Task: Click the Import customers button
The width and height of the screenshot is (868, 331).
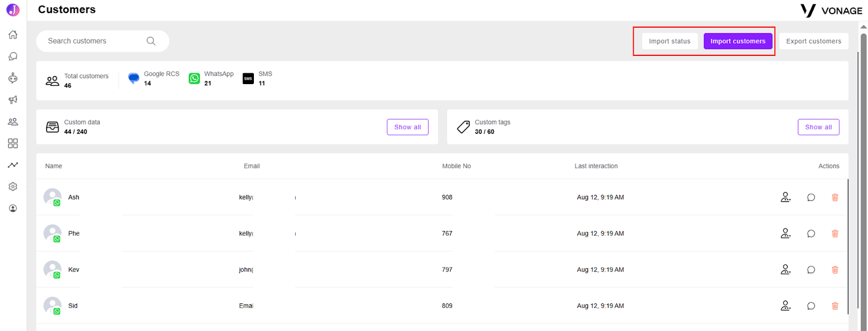Action: [738, 41]
